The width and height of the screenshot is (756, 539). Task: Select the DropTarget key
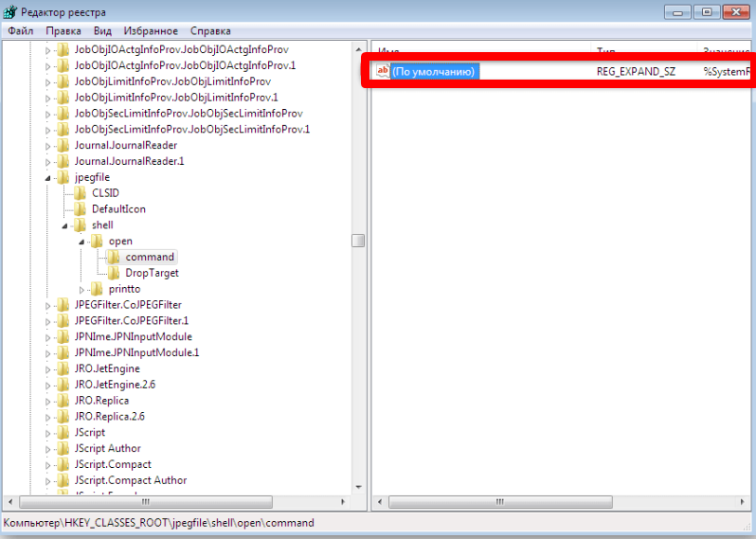[152, 273]
